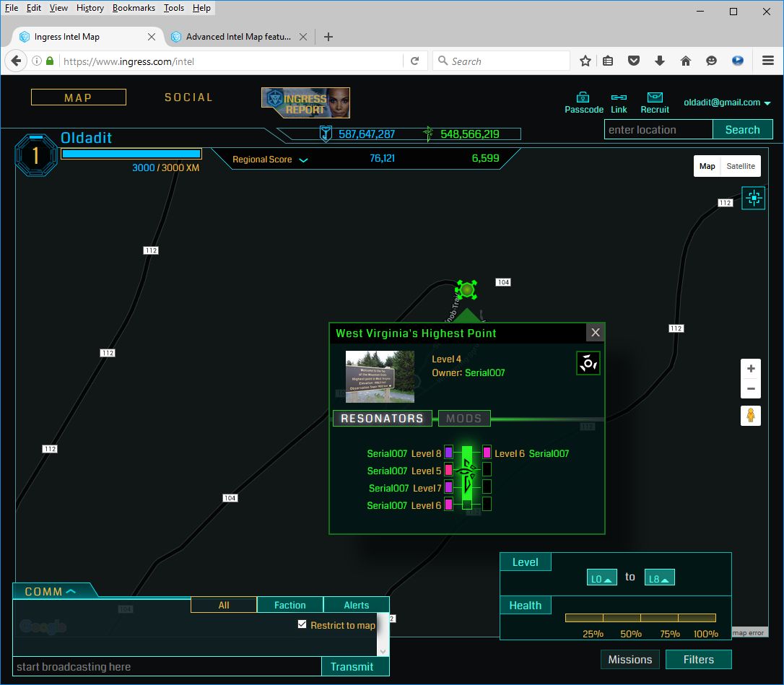Click the Health filter slider bar

[x=640, y=618]
